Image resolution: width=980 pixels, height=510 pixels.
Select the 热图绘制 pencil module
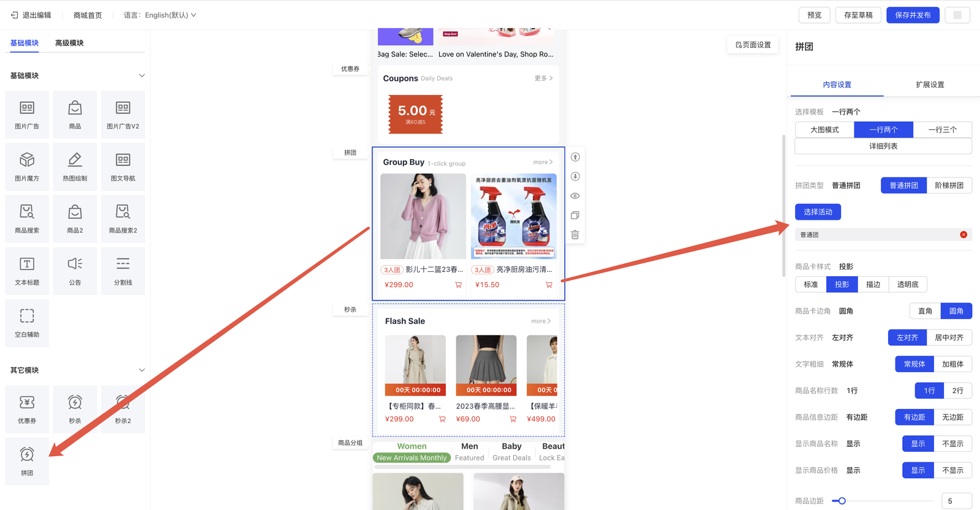[x=75, y=167]
